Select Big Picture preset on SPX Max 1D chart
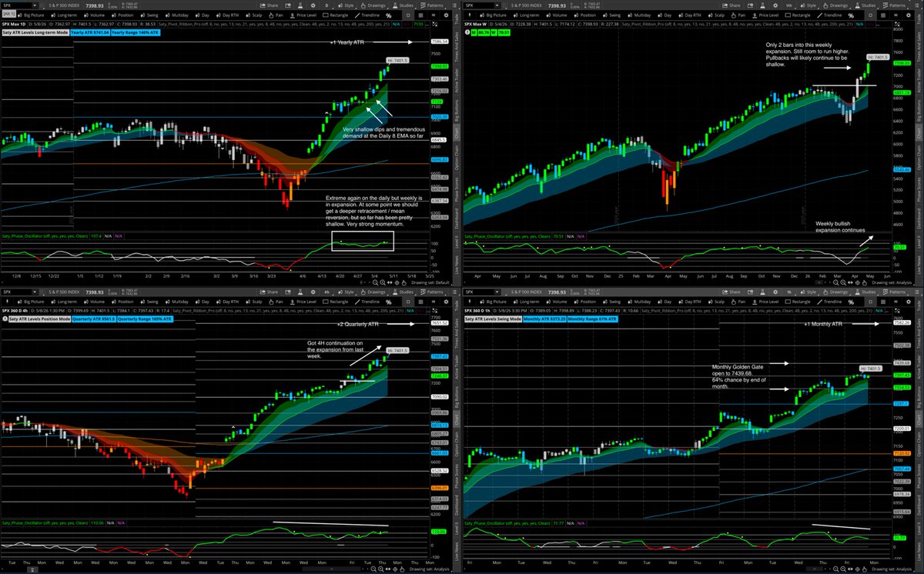 32,15
